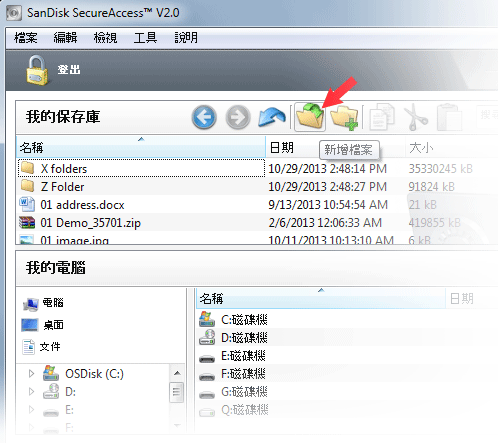Click the vault search field
This screenshot has height=443, width=498.
tap(487, 115)
